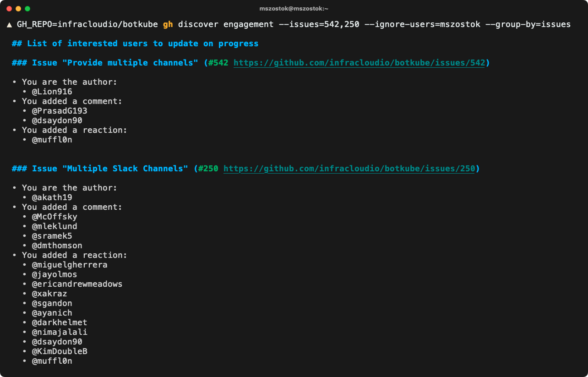Select the @mleklund username
The height and width of the screenshot is (377, 588).
(54, 226)
